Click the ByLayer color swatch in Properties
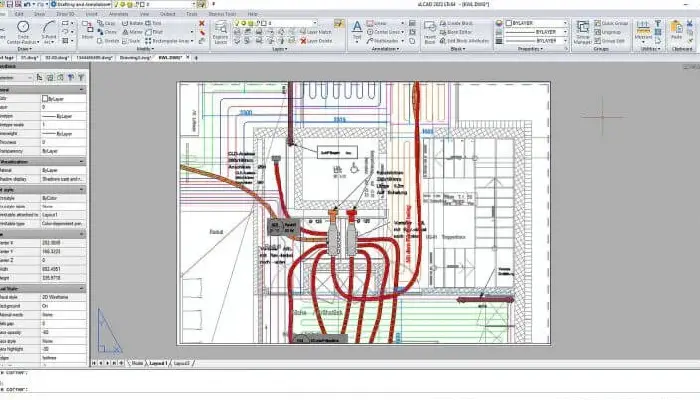The width and height of the screenshot is (700, 400). (45, 99)
